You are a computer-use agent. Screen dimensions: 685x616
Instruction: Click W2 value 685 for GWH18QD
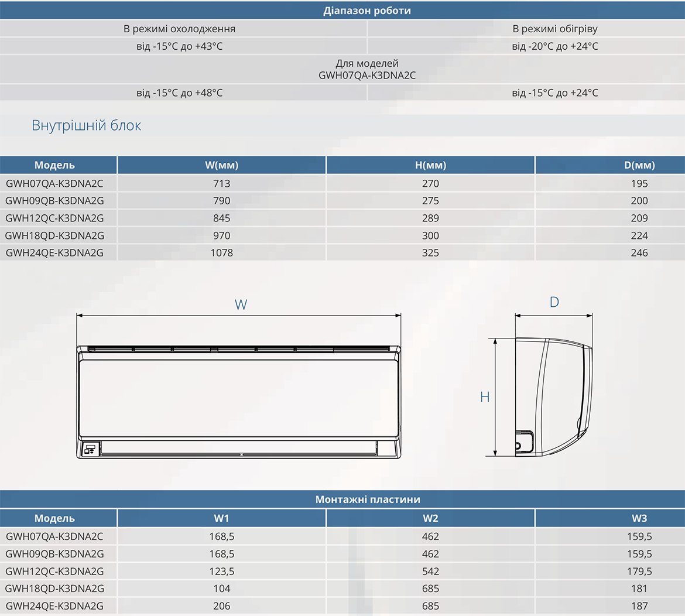click(x=430, y=588)
